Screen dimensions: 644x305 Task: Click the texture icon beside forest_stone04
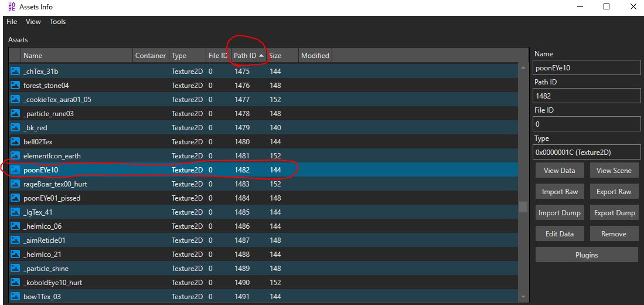15,86
